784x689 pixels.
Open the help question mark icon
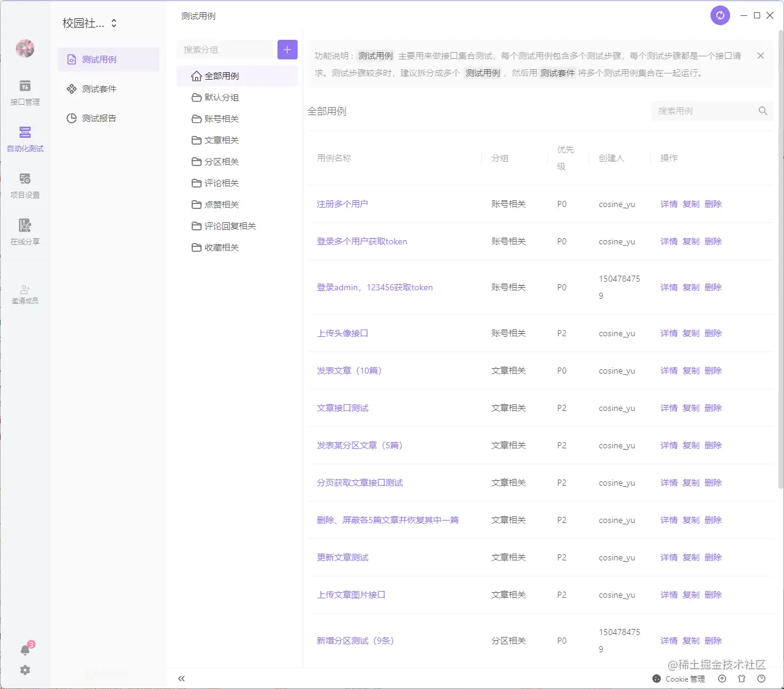tap(761, 679)
